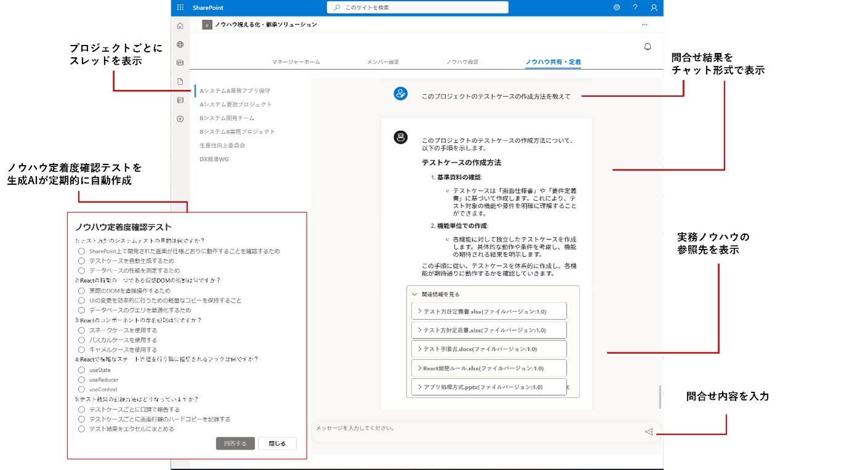Switch to the メンバー設定 tab

(x=383, y=62)
